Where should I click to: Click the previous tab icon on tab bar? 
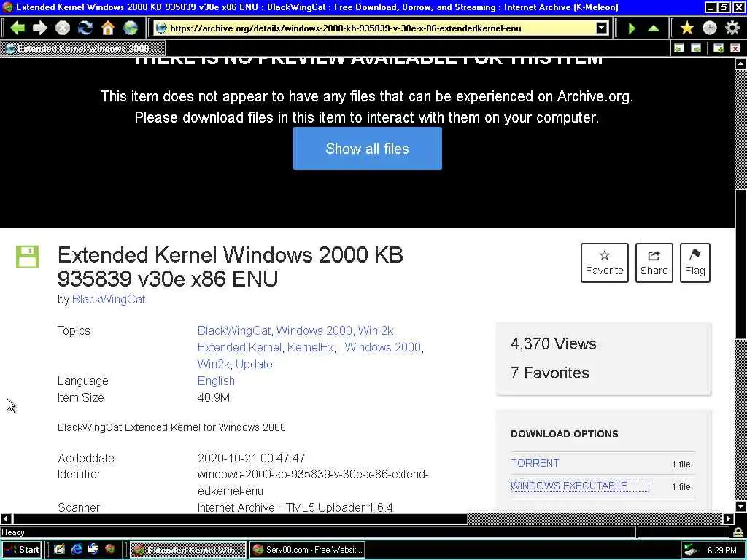679,48
